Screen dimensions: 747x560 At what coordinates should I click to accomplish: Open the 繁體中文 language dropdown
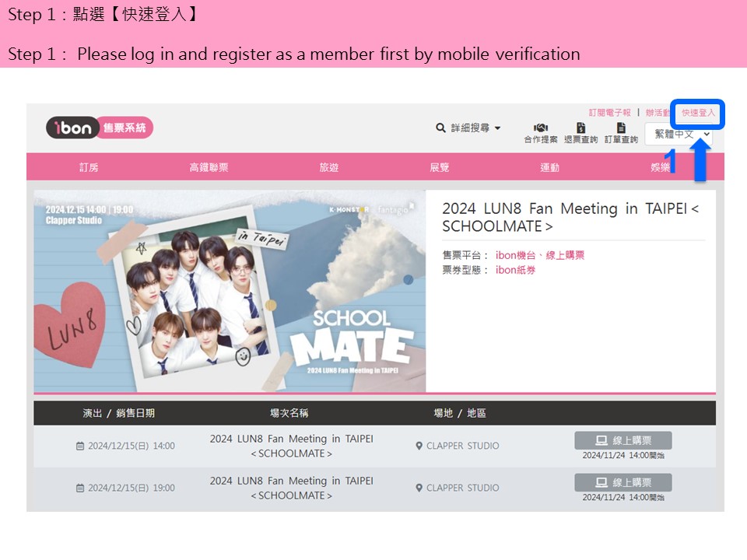(x=675, y=135)
